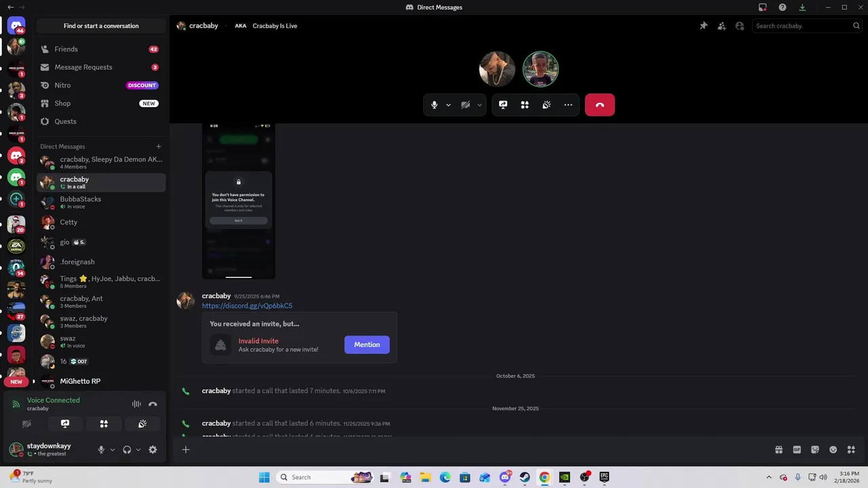Hang up with the red disconnect button
868x488 pixels.
click(x=599, y=105)
